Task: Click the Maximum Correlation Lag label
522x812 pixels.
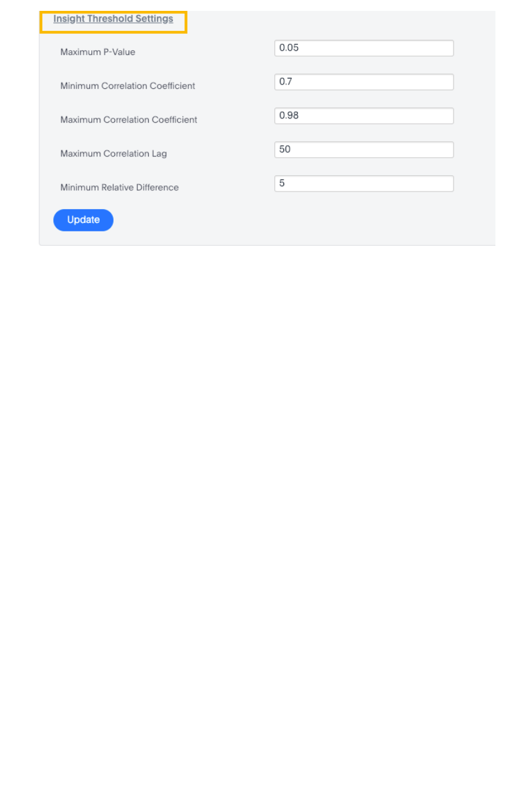Action: pos(114,153)
